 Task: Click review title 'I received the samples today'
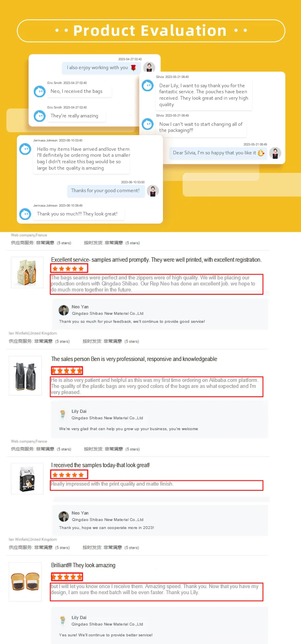click(x=100, y=465)
